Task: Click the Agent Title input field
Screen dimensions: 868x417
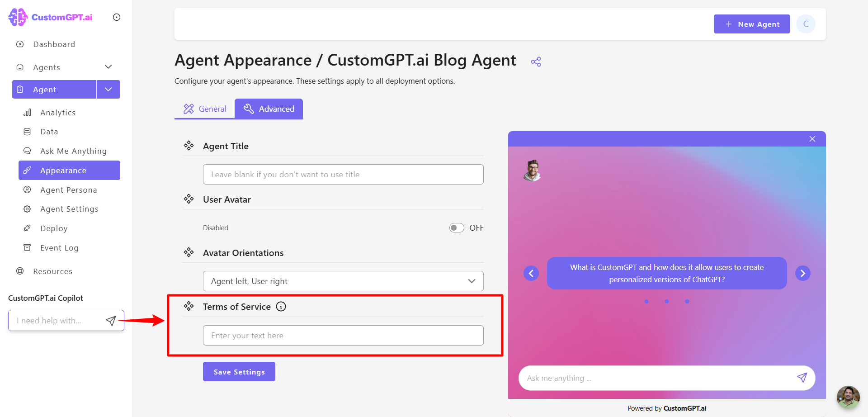Action: point(343,175)
